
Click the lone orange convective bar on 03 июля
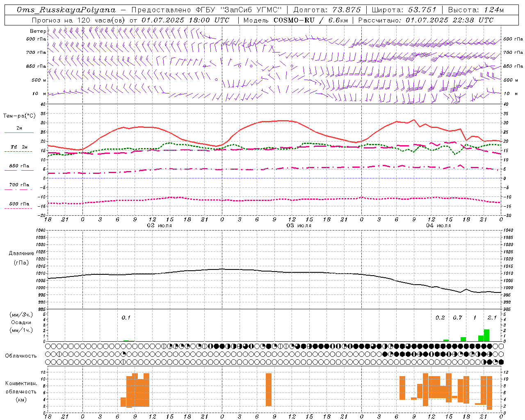click(x=269, y=390)
